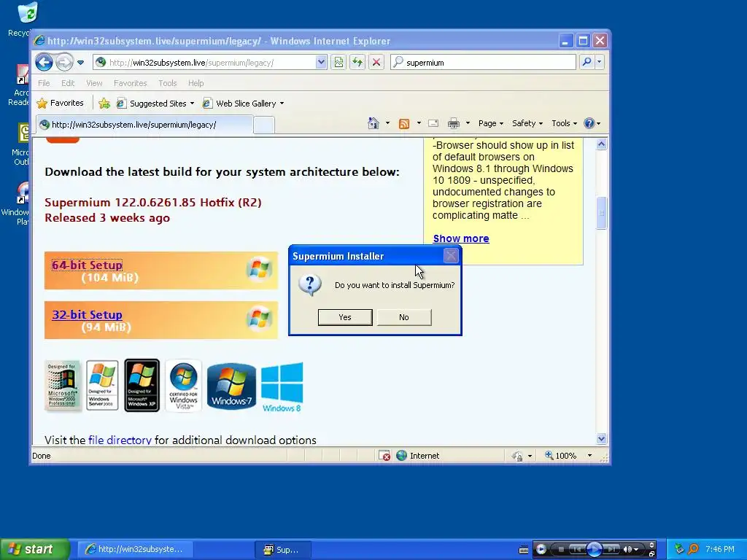Open the Windows Start menu

[x=35, y=549]
